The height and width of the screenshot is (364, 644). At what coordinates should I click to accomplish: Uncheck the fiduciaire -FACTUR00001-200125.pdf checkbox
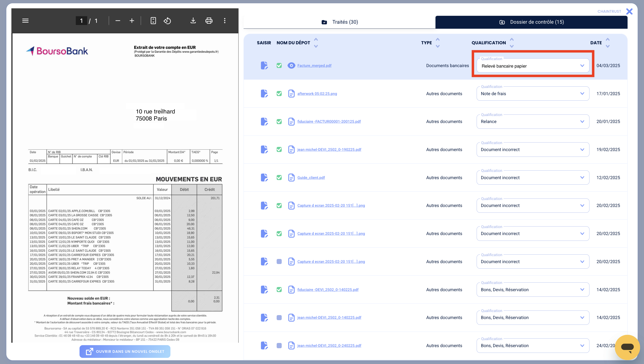click(x=279, y=122)
